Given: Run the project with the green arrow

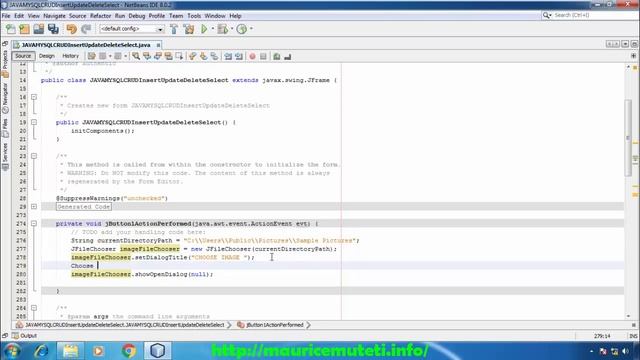Looking at the screenshot, I should pyautogui.click(x=204, y=29).
